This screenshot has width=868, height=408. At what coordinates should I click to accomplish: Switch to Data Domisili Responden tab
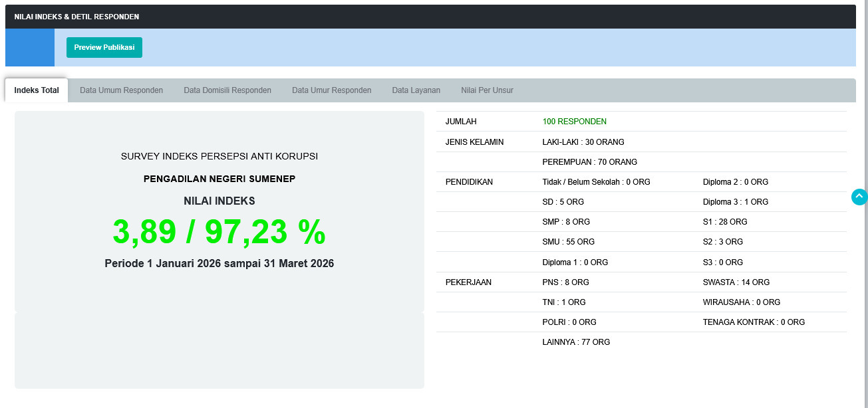coord(227,90)
